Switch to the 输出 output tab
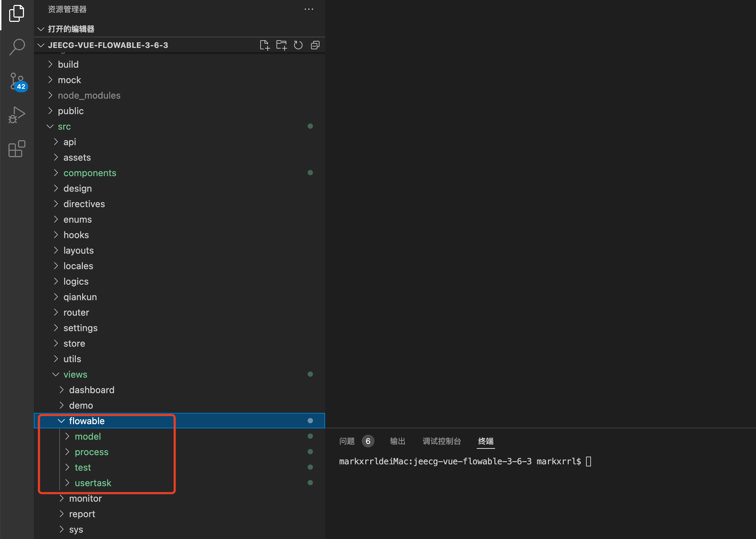 pos(397,441)
